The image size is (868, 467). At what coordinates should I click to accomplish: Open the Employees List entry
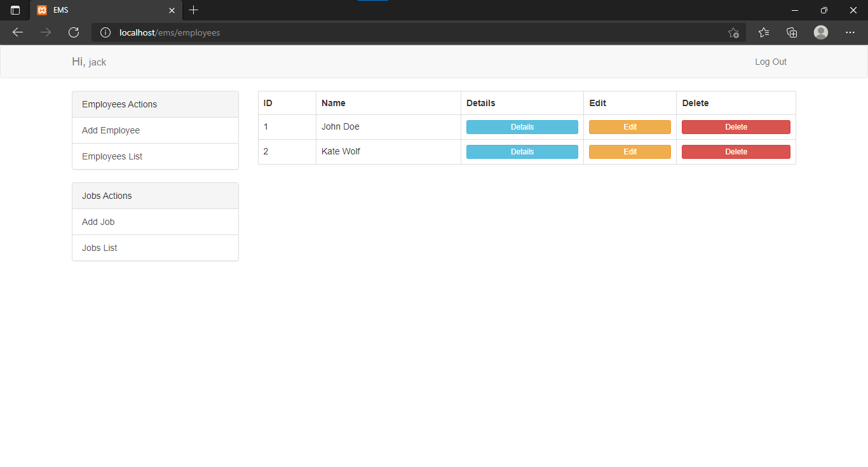point(112,156)
